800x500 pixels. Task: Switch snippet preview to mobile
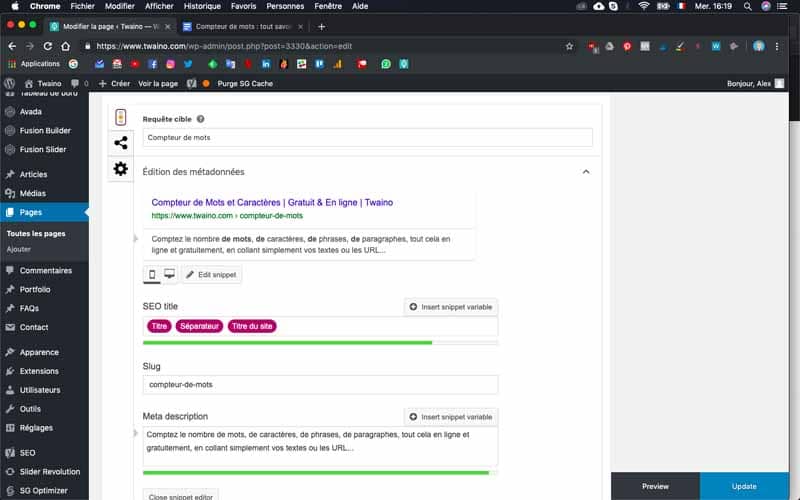[x=152, y=274]
